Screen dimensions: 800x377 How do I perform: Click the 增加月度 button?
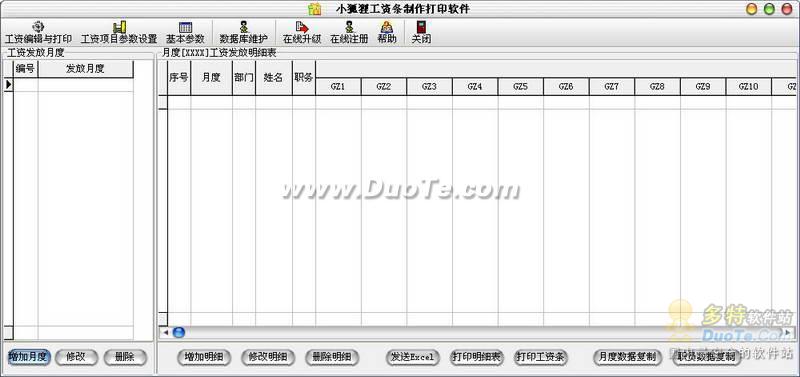pyautogui.click(x=28, y=357)
